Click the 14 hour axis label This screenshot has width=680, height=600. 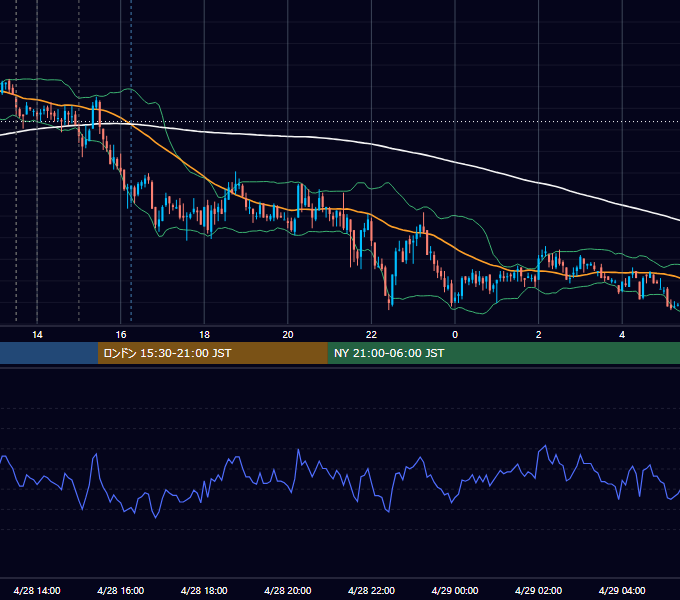tap(37, 335)
